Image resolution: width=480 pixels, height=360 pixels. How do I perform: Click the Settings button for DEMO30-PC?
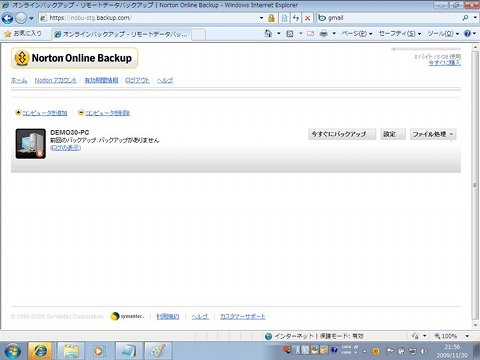pyautogui.click(x=393, y=134)
